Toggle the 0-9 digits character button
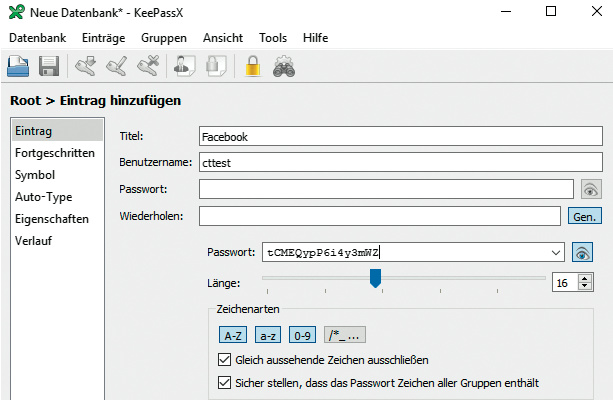Image resolution: width=613 pixels, height=400 pixels. (303, 336)
